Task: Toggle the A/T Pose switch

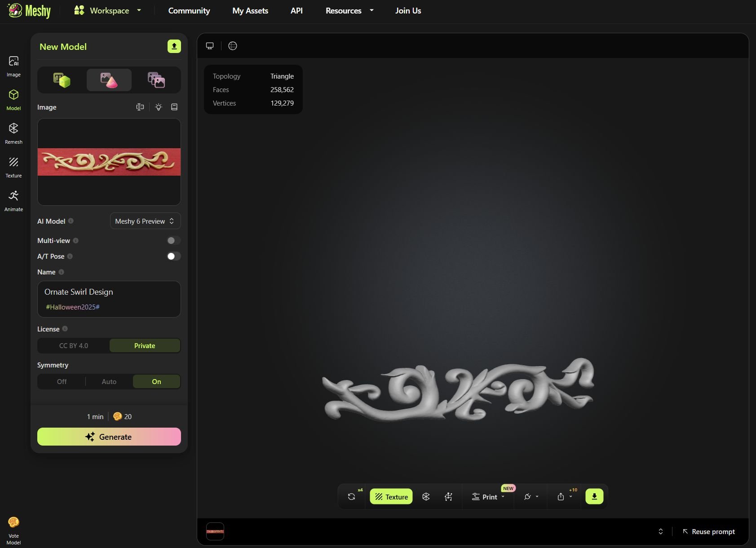Action: tap(173, 256)
